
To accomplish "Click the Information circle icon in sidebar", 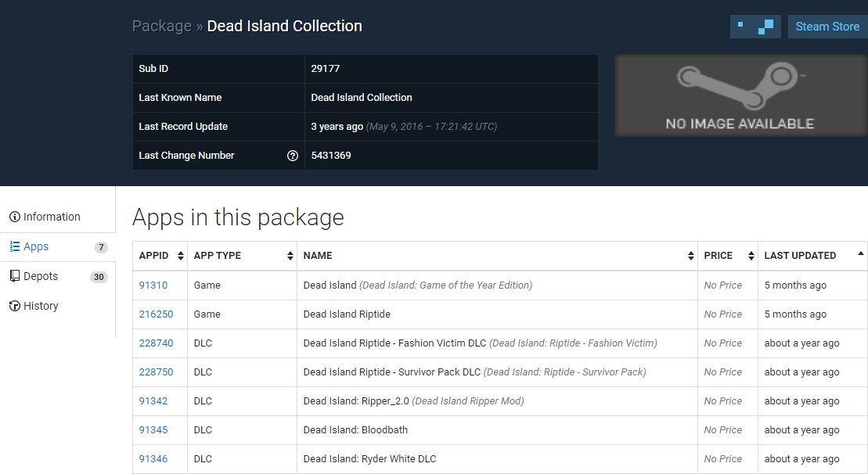I will pyautogui.click(x=15, y=217).
